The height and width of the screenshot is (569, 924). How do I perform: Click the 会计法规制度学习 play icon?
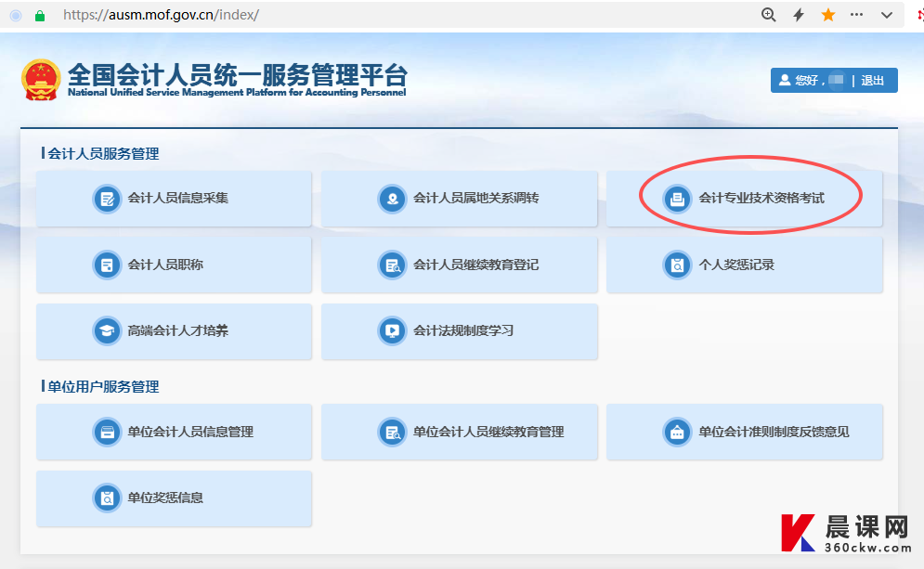[x=392, y=330]
